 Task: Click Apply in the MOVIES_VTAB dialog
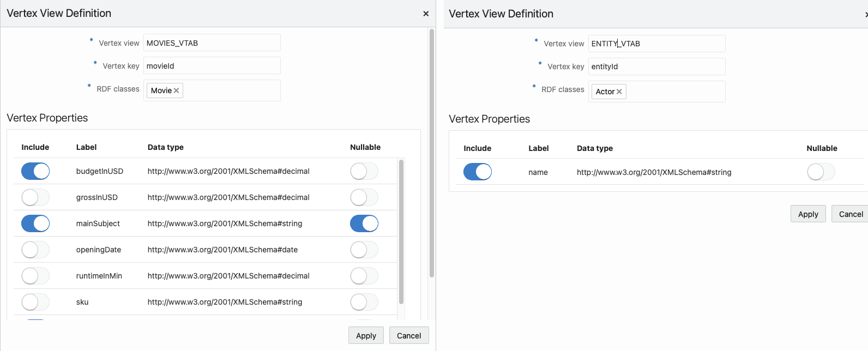point(366,336)
